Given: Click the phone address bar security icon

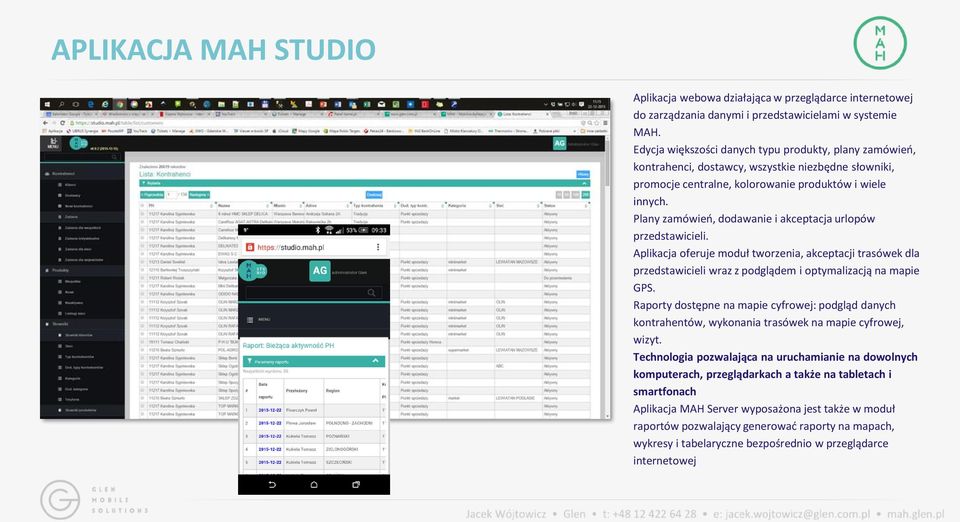Looking at the screenshot, I should point(249,247).
